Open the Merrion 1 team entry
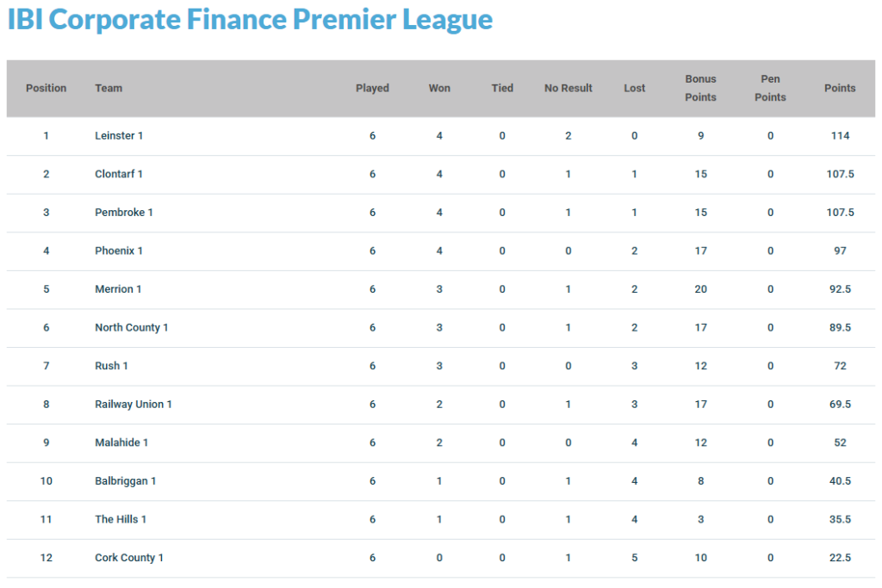This screenshot has height=588, width=882. [118, 289]
